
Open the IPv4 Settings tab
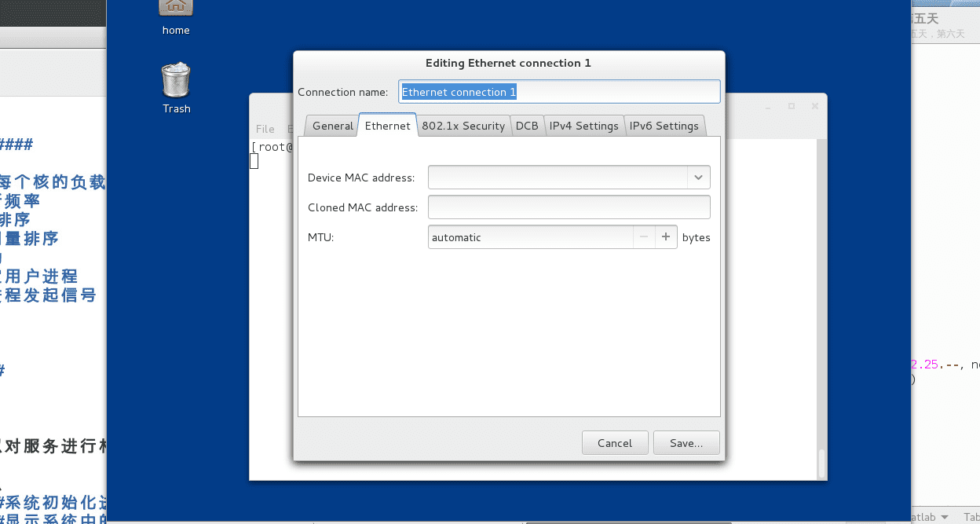pos(584,126)
